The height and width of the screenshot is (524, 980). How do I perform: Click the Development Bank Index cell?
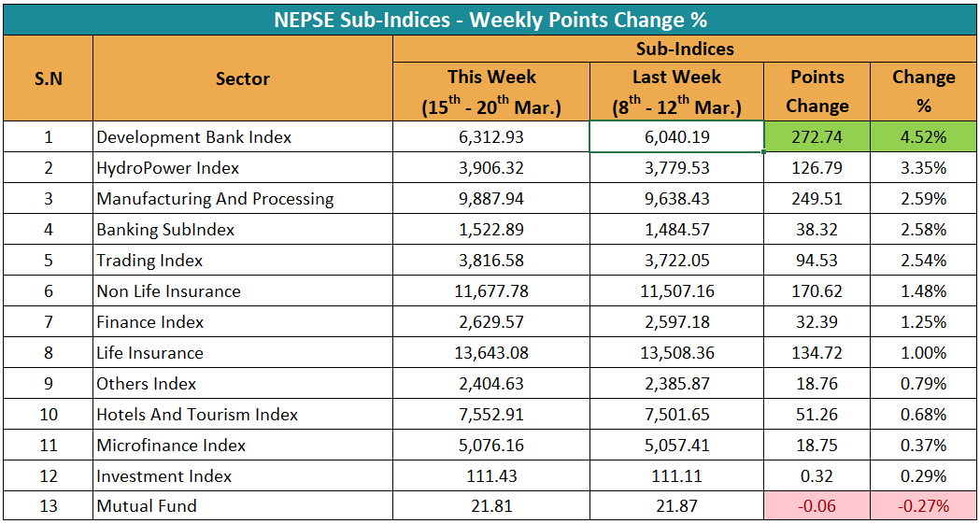[x=194, y=137]
